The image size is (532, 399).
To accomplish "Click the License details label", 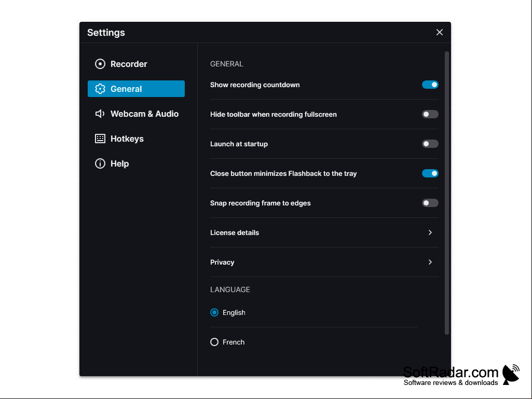I will coord(235,232).
